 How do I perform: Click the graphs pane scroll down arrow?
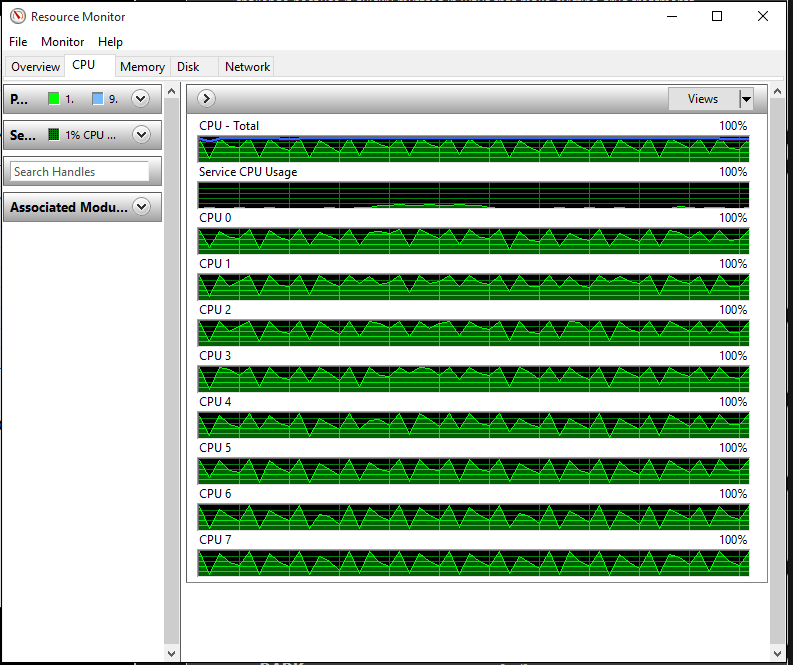[x=777, y=654]
